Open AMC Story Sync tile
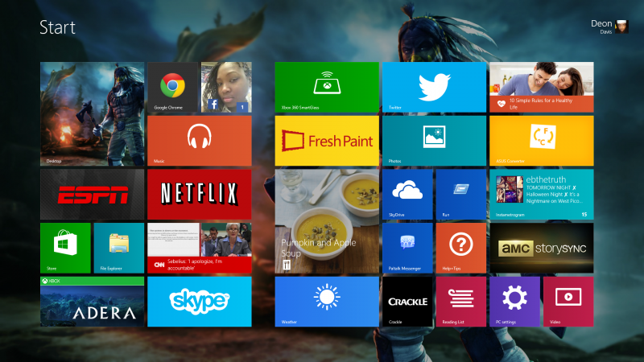 [541, 248]
